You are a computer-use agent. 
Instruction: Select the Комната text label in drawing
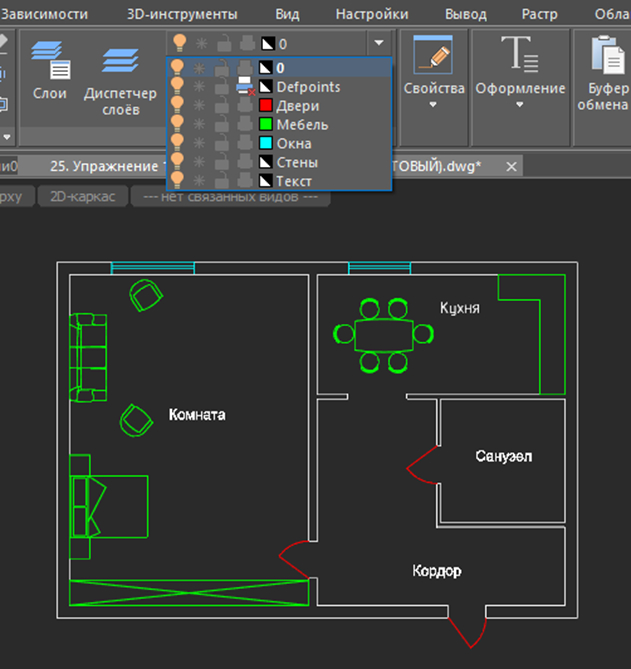tap(197, 414)
